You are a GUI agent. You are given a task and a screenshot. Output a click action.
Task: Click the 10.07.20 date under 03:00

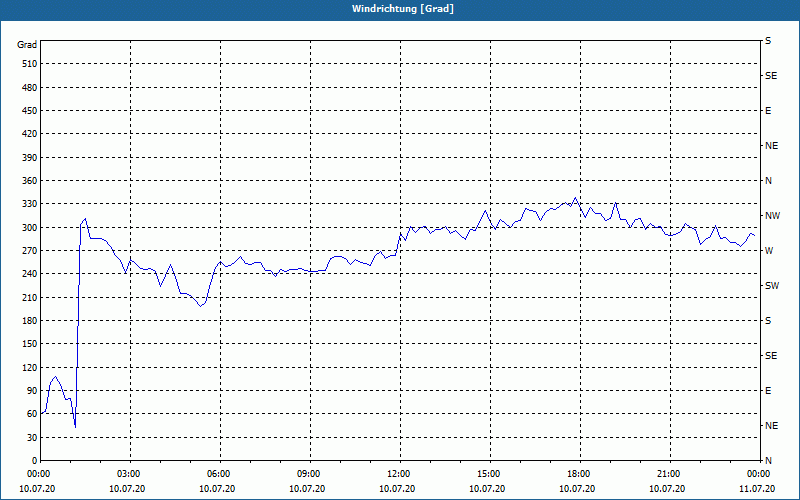[127, 489]
